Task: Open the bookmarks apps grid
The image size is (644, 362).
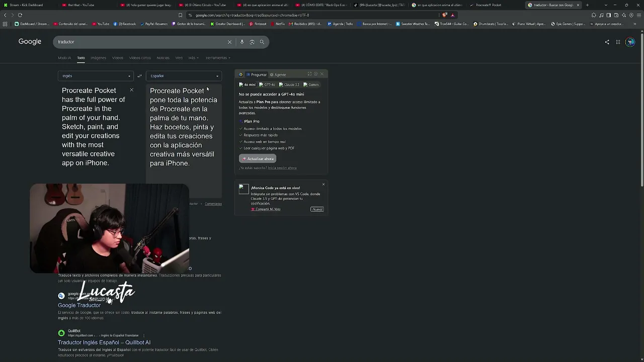Action: (5, 24)
